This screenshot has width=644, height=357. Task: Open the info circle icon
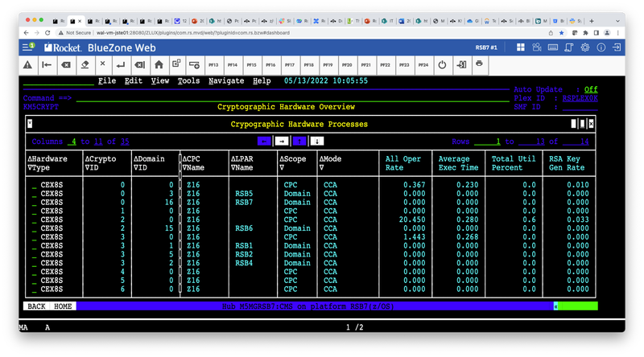click(601, 47)
